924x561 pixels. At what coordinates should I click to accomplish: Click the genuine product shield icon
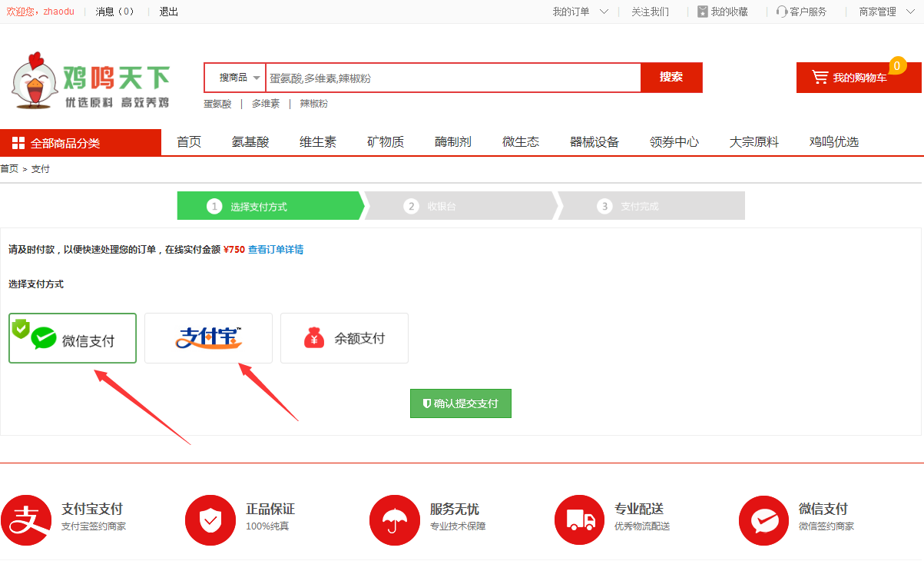[x=210, y=520]
